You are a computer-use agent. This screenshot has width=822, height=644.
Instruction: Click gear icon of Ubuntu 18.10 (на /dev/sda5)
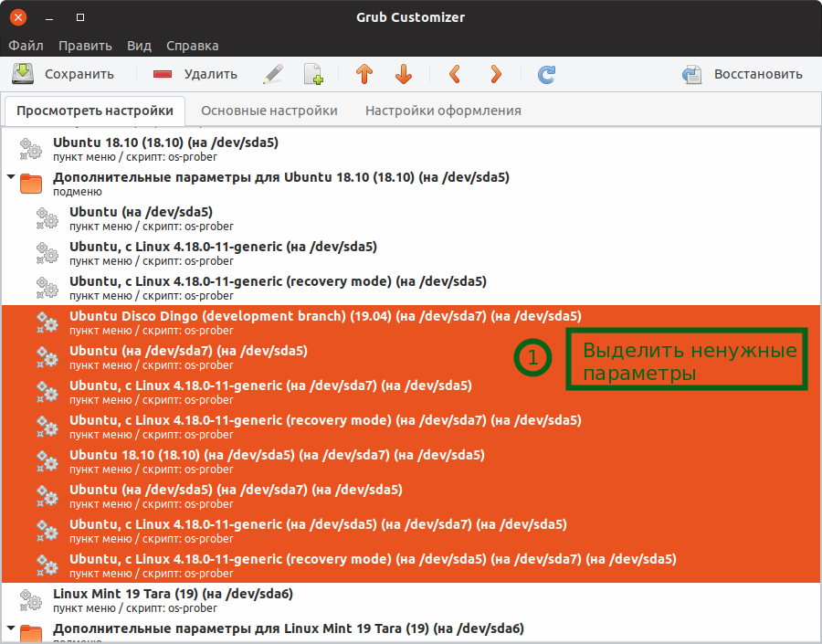click(30, 149)
